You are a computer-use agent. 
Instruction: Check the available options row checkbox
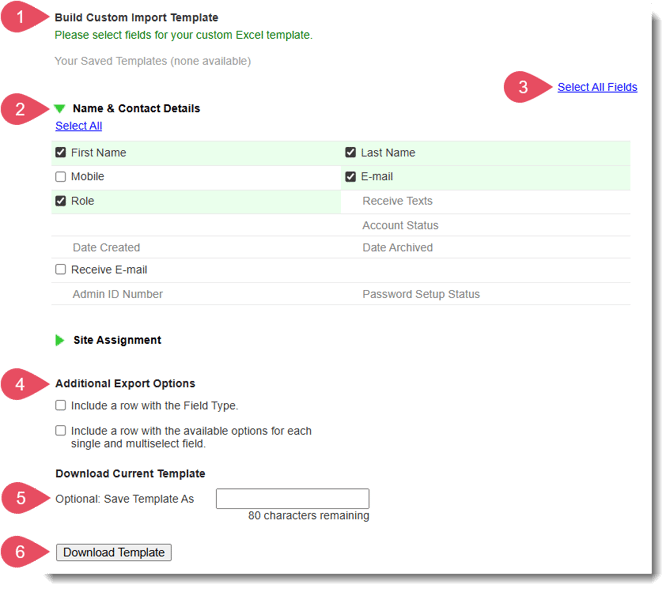(x=61, y=431)
